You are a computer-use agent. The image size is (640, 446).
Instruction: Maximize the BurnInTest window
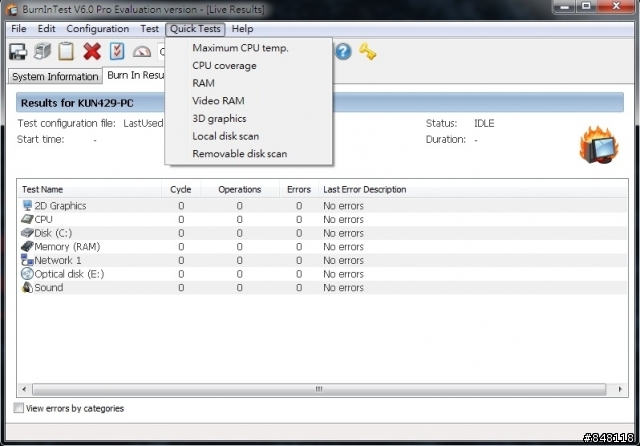[x=586, y=7]
